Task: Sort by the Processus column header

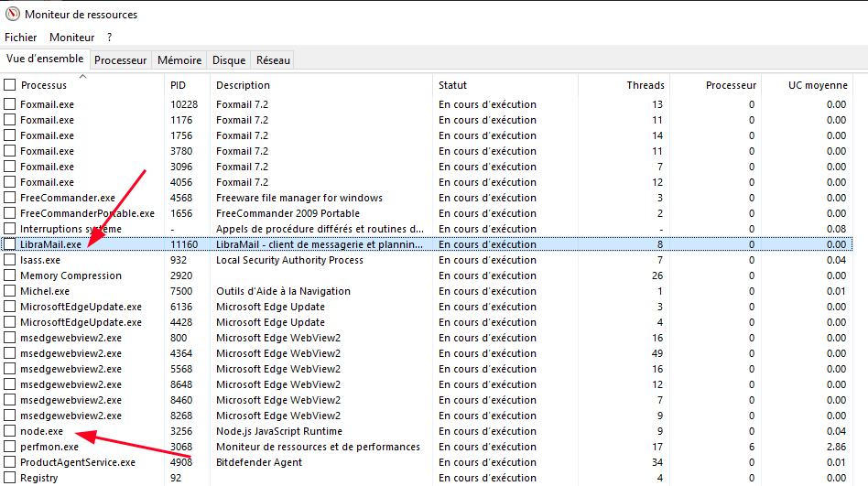Action: tap(44, 85)
